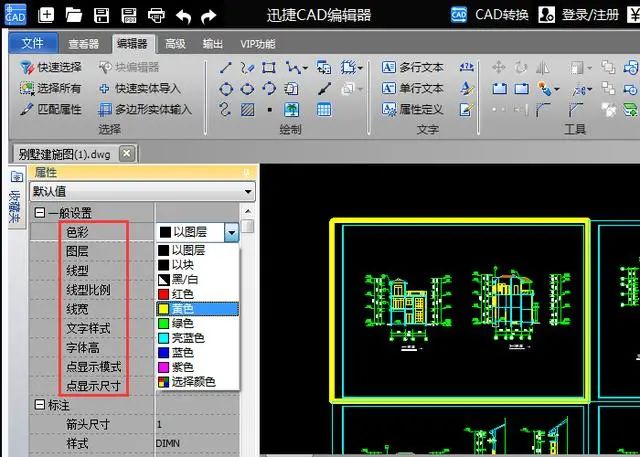Click the freehand sketch tool icon
The height and width of the screenshot is (457, 640).
click(247, 67)
